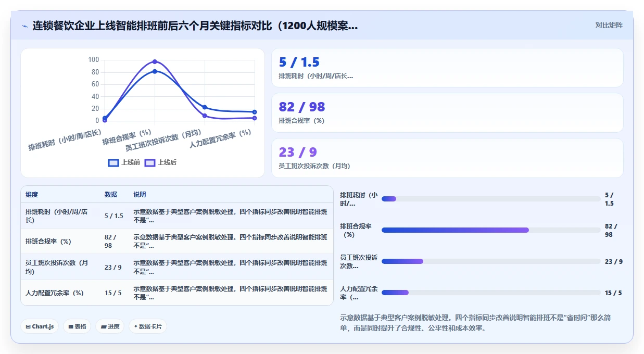Click the 员工班次投诉次数（月均）card caption
Image resolution: width=644 pixels, height=354 pixels.
[x=314, y=166]
